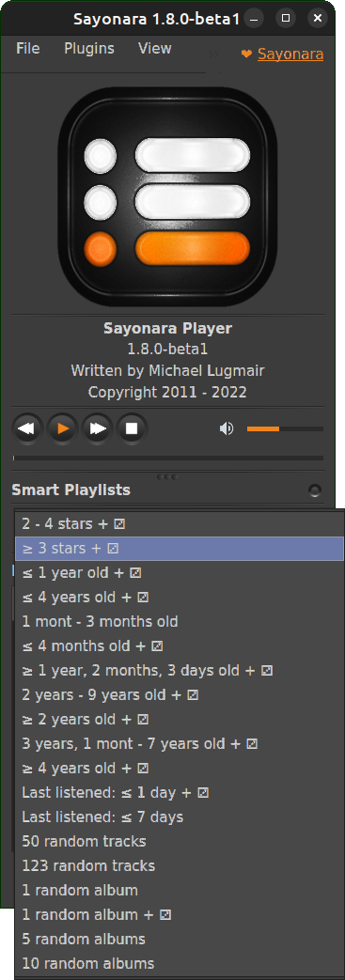Adjust the volume slider
Screen dimensions: 345x980
point(285,428)
